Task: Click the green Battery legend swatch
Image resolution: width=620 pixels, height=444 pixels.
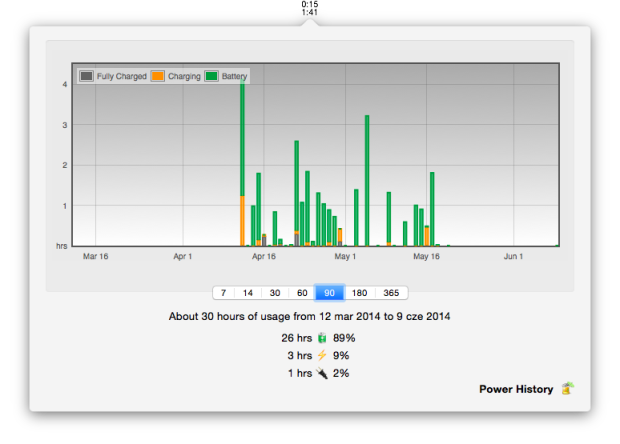Action: click(x=212, y=76)
